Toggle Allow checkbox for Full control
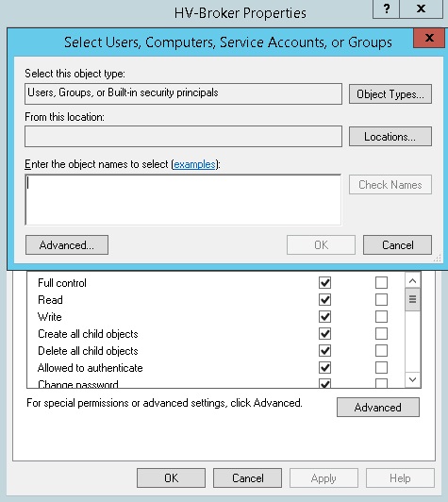The image size is (448, 502). pyautogui.click(x=324, y=283)
